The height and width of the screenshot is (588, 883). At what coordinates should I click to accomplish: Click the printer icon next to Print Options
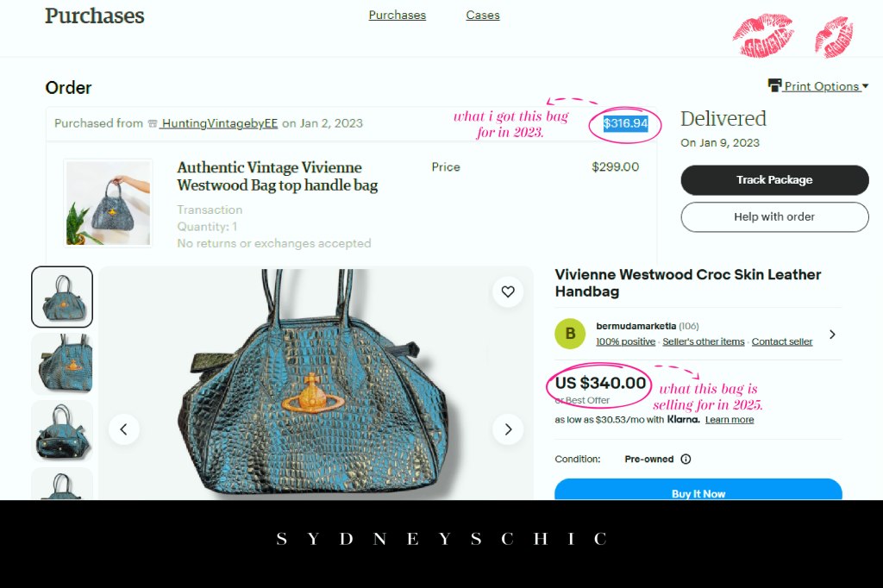[775, 85]
